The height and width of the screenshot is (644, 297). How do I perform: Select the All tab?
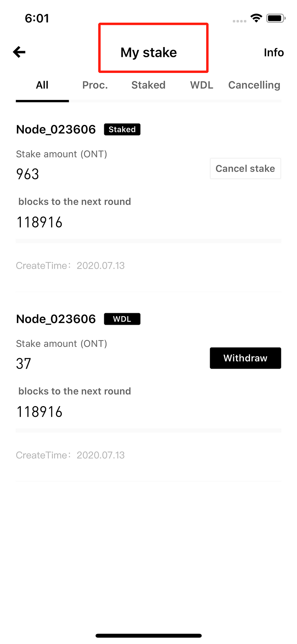pyautogui.click(x=42, y=85)
